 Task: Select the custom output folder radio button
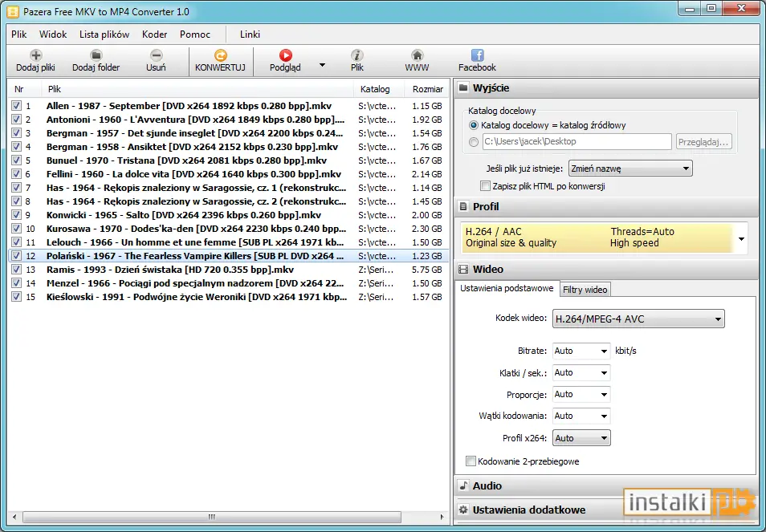click(x=474, y=142)
